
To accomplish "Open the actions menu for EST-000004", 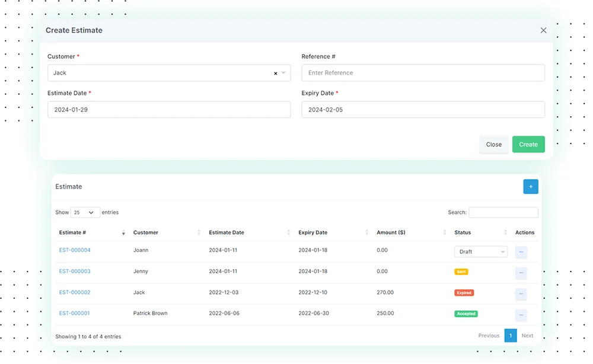I will click(x=521, y=252).
